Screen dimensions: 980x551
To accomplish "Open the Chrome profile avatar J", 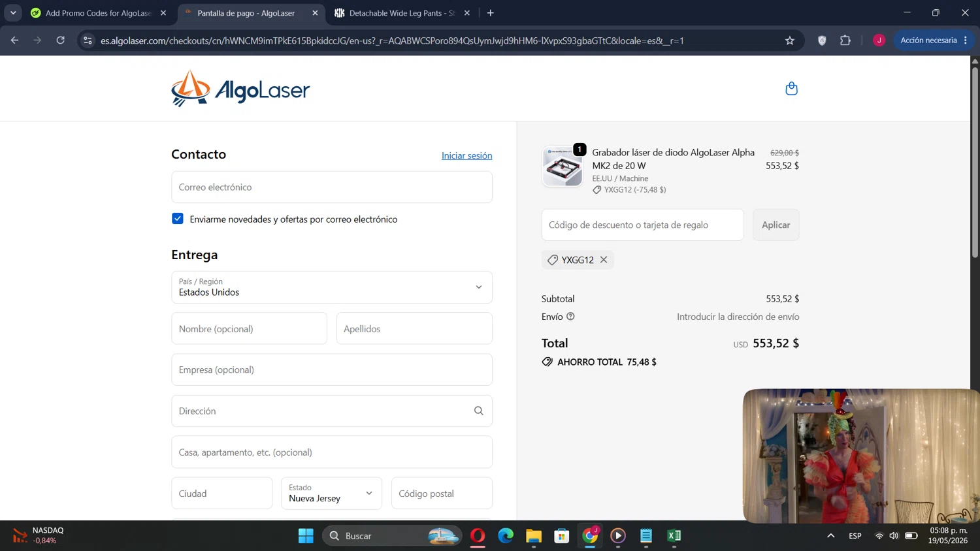I will pyautogui.click(x=879, y=40).
